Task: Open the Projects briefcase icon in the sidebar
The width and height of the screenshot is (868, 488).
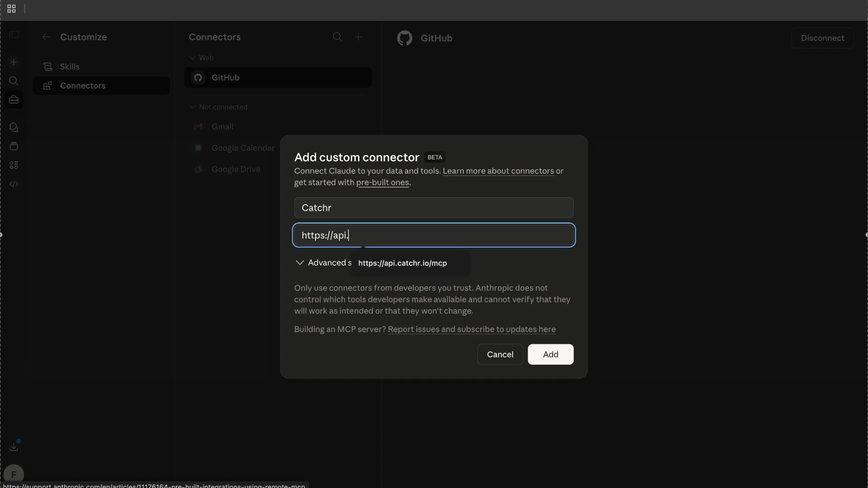Action: 14,100
